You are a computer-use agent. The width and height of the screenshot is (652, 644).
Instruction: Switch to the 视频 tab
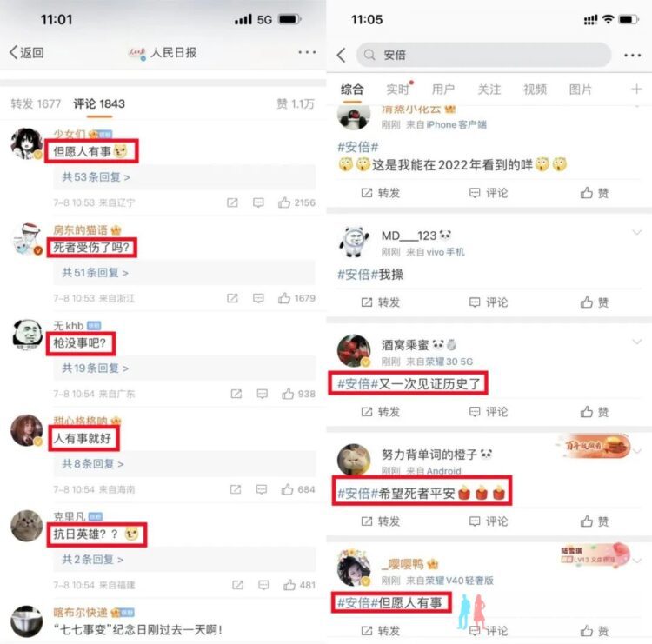(535, 89)
